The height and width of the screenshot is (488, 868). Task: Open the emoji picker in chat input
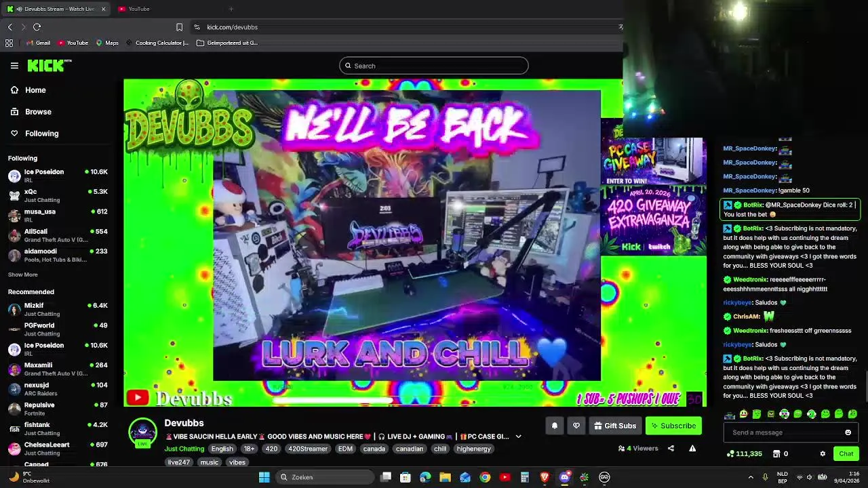click(x=848, y=432)
